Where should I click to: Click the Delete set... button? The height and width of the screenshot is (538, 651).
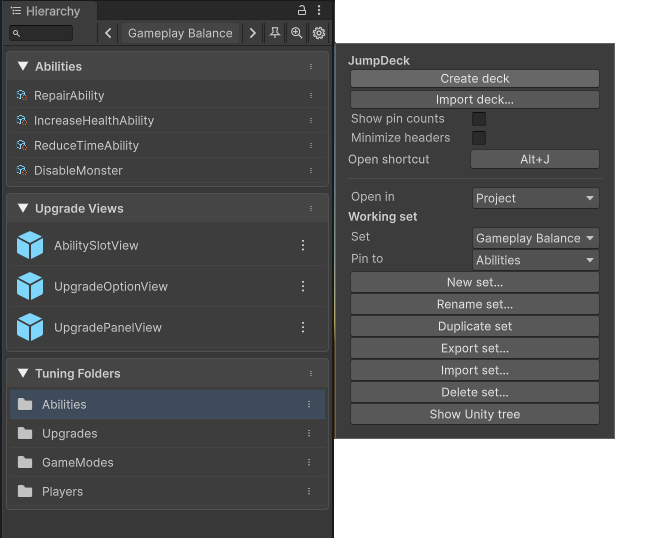475,392
